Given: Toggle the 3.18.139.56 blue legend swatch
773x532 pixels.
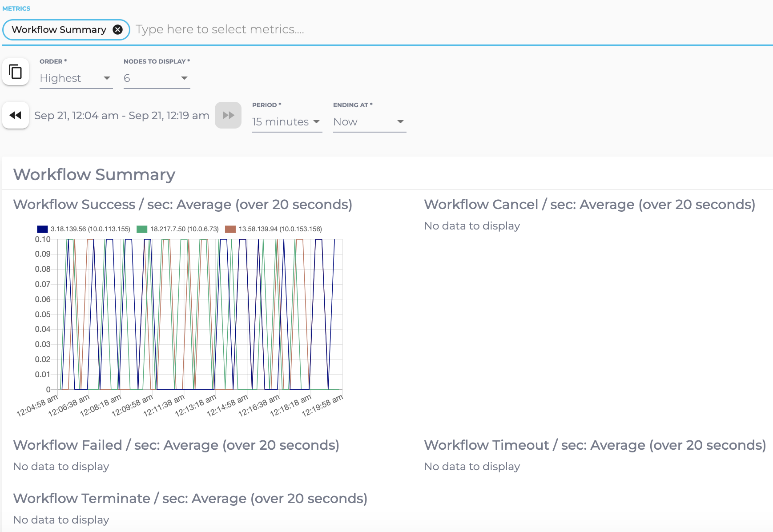Looking at the screenshot, I should (x=42, y=229).
